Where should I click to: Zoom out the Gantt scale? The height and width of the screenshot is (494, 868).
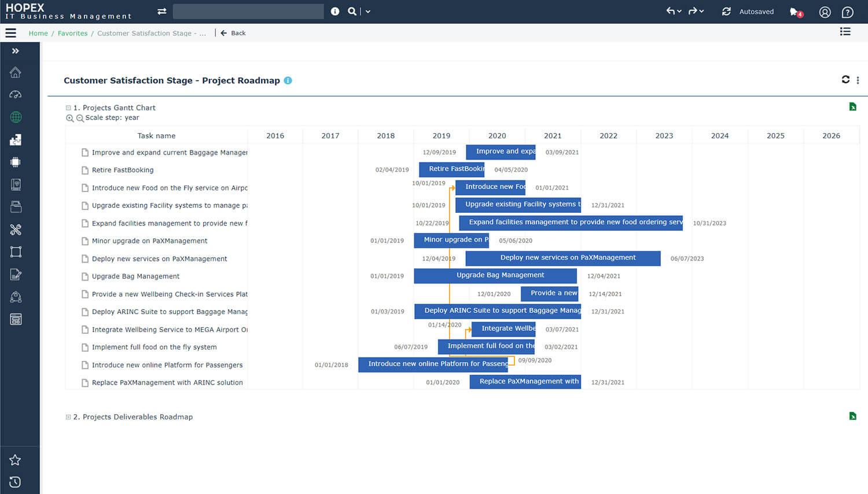pos(80,118)
